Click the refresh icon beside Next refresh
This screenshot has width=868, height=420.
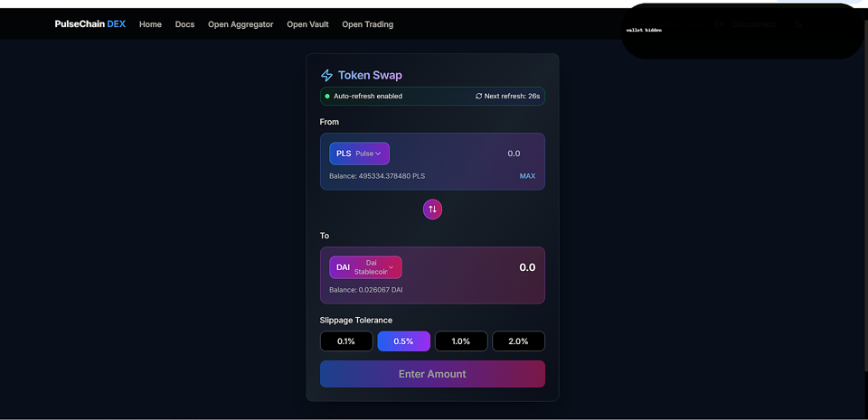(x=479, y=96)
